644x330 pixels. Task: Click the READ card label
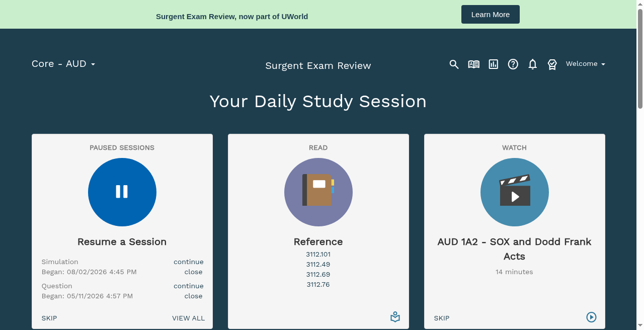point(318,148)
